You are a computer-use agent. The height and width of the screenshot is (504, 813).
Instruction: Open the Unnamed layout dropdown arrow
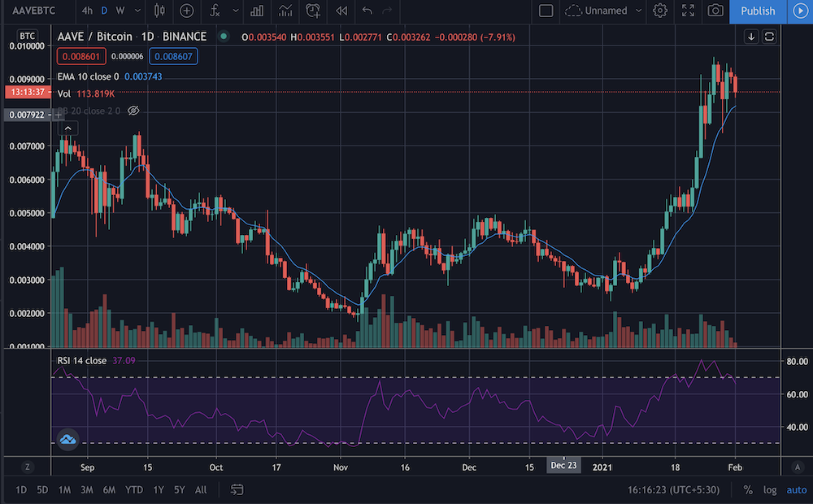tap(639, 11)
